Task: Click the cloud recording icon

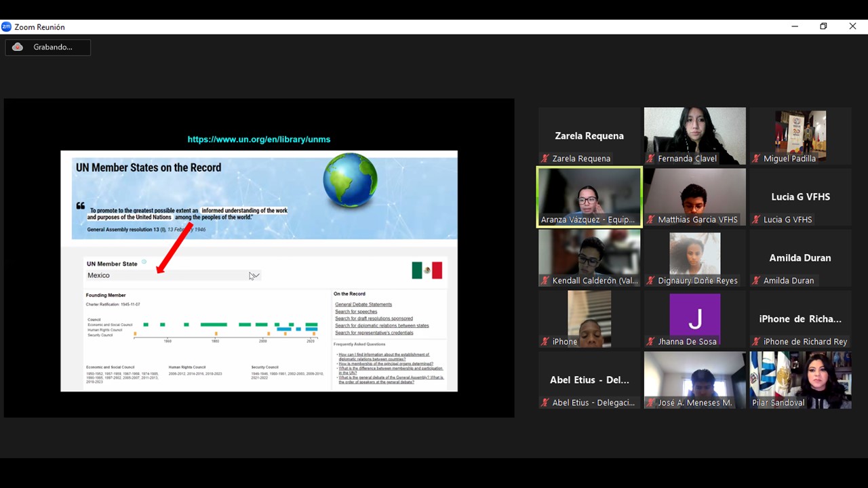Action: point(18,47)
